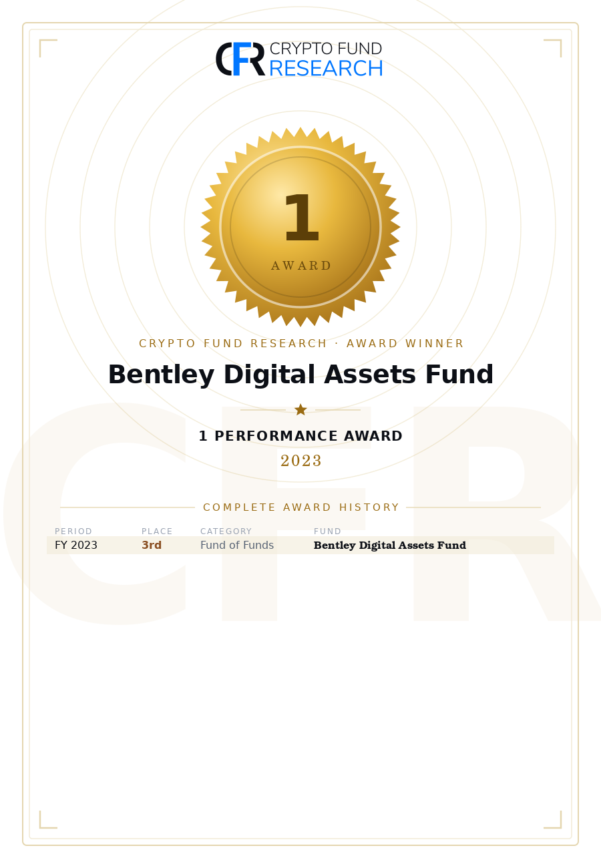The height and width of the screenshot is (868, 601).
Task: Select the "Bentley Digital Assets Fund" main title
Action: click(x=300, y=375)
